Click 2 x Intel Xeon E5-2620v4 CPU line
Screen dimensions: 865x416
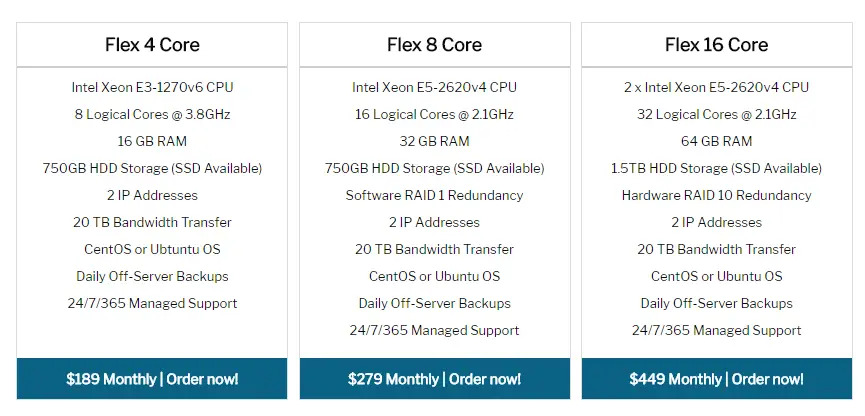point(717,87)
